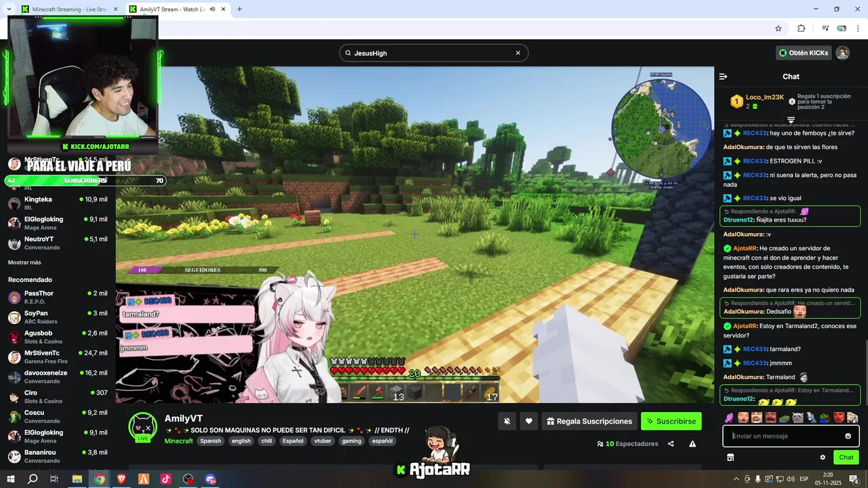868x488 pixels.
Task: Open Kingteka channel in sidebar
Action: tap(57, 203)
